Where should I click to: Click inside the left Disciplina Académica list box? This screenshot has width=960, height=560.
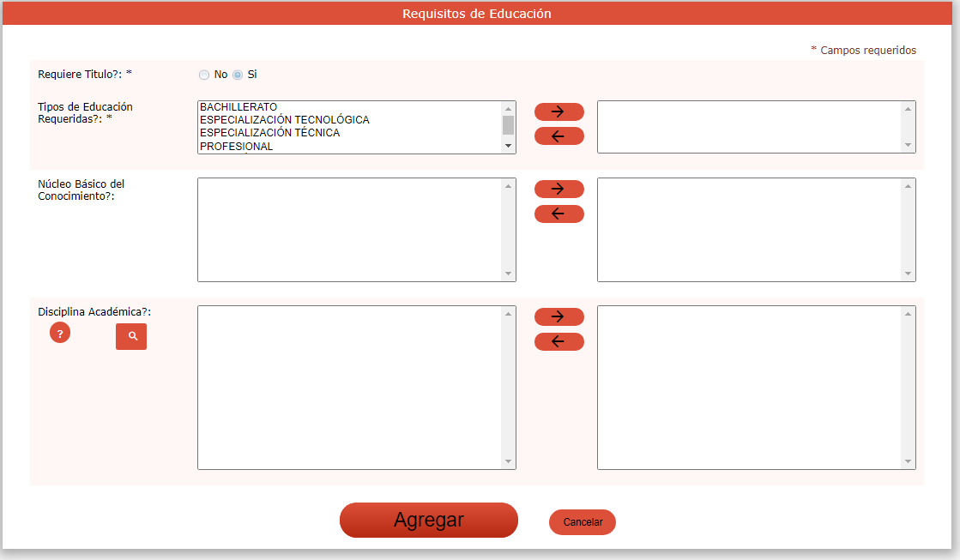pos(349,387)
